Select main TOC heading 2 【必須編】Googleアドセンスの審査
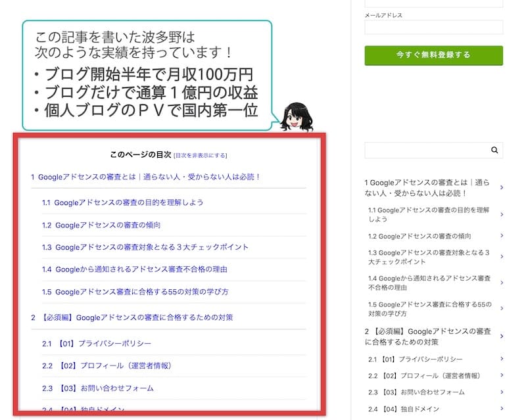The width and height of the screenshot is (526, 420). click(131, 317)
